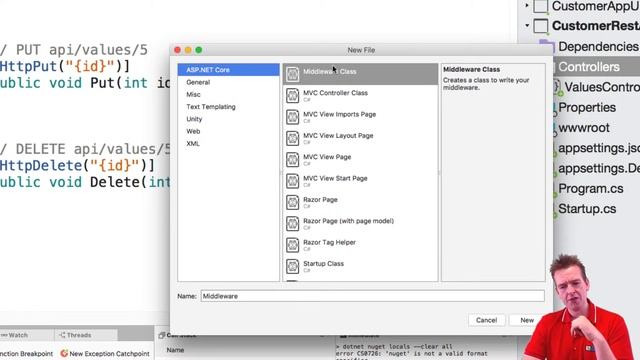Click Razor Tag Helper template icon
The height and width of the screenshot is (360, 640).
292,245
